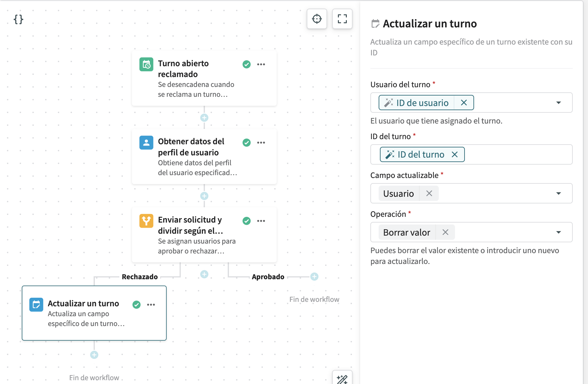Add step below Obtener datos del perfil

[x=204, y=196]
